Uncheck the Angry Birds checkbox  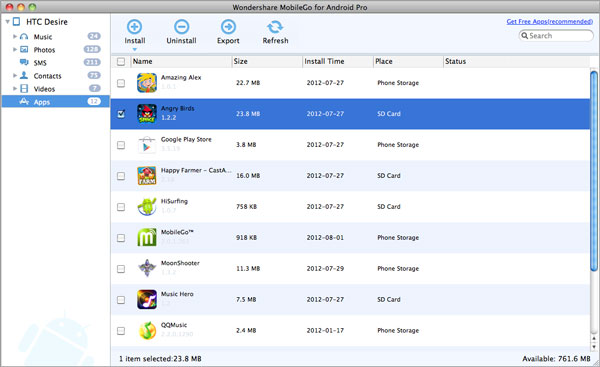(121, 114)
